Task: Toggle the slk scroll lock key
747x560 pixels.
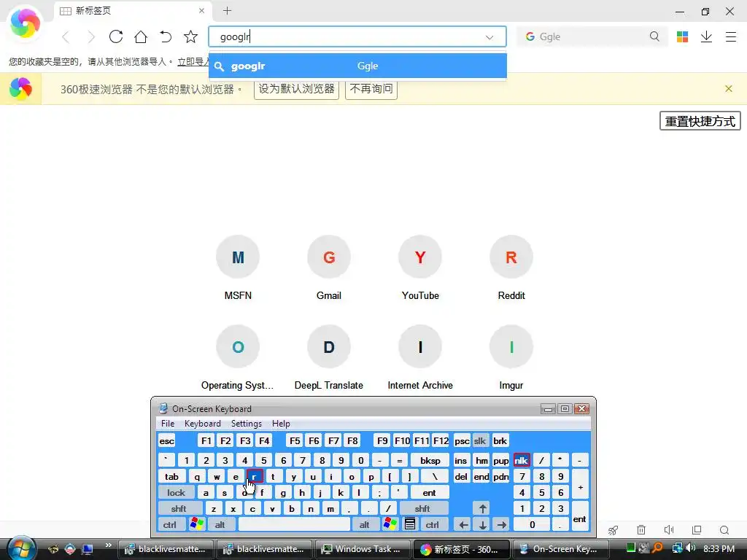Action: pyautogui.click(x=480, y=441)
